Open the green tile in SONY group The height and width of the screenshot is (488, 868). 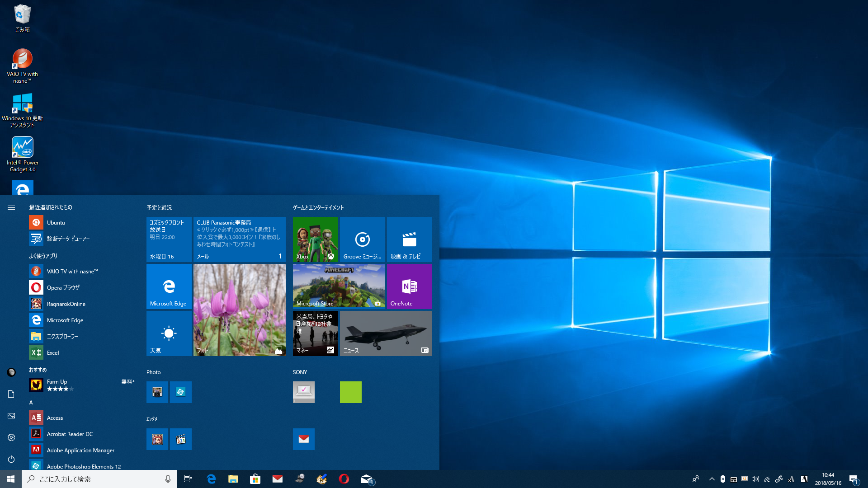351,392
